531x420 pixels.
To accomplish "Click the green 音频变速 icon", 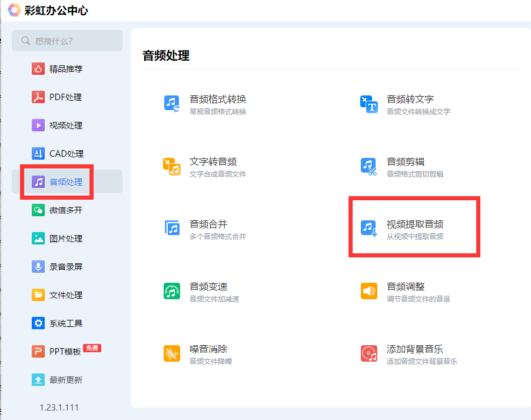I will [x=172, y=291].
